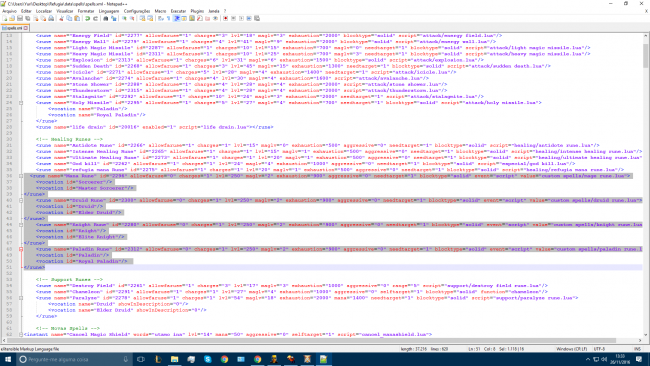Save the document with the Save icon
Screen dimensions: 650x366
(20, 18)
